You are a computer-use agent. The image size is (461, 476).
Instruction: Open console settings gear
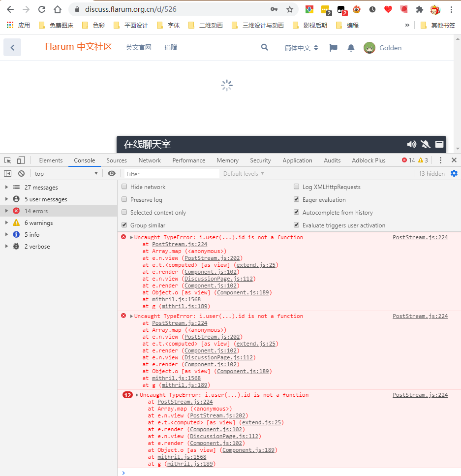pyautogui.click(x=454, y=173)
